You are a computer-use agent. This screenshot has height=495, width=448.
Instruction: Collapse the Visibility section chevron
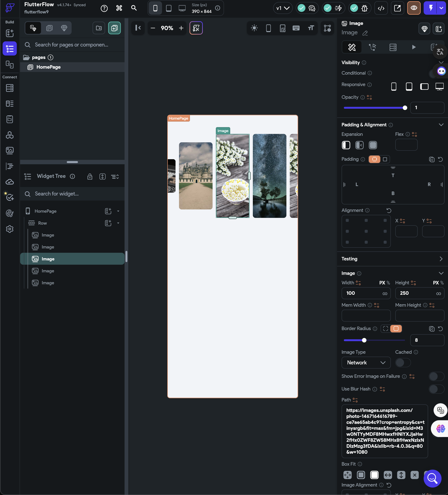[x=441, y=62]
